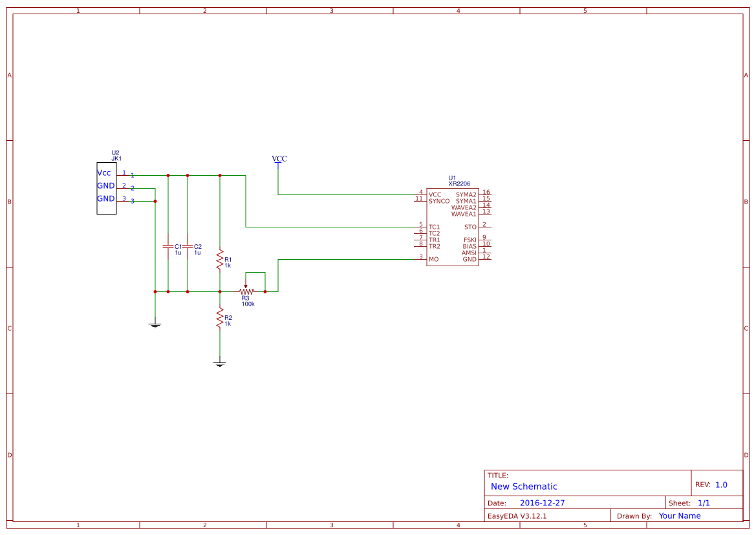Click the Vcc label on connector U2
756x535 pixels.
[x=103, y=173]
